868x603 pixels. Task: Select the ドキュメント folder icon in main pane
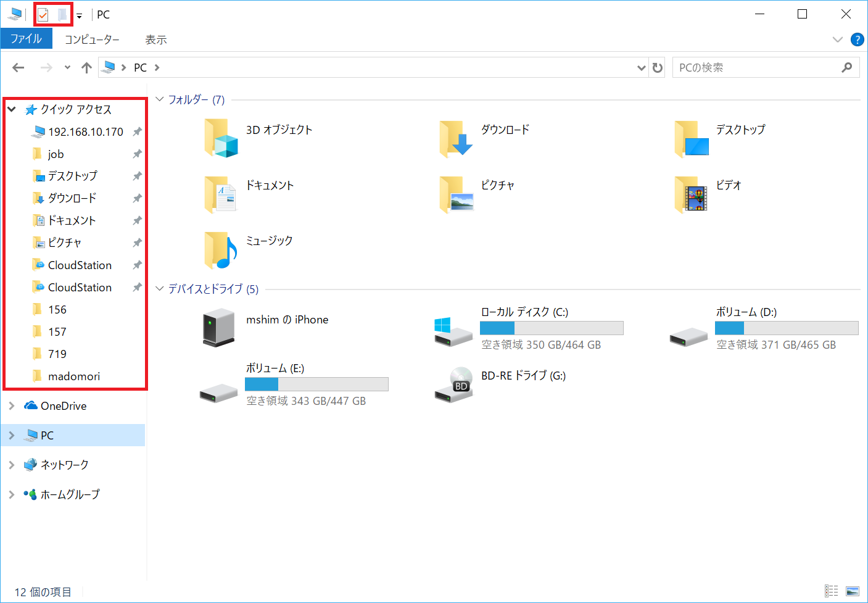pos(220,194)
